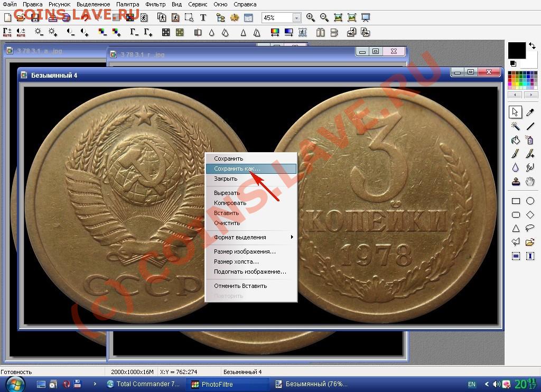This screenshot has height=392, width=541.
Task: Select the Spray can tool
Action: coord(530,140)
